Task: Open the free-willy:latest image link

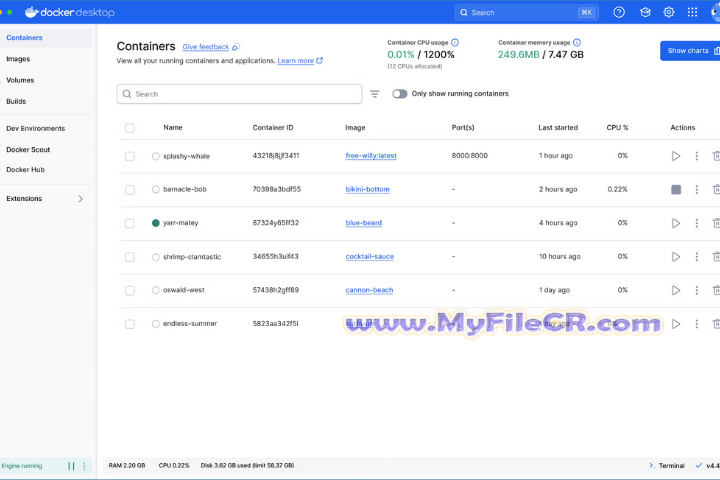Action: coord(371,156)
